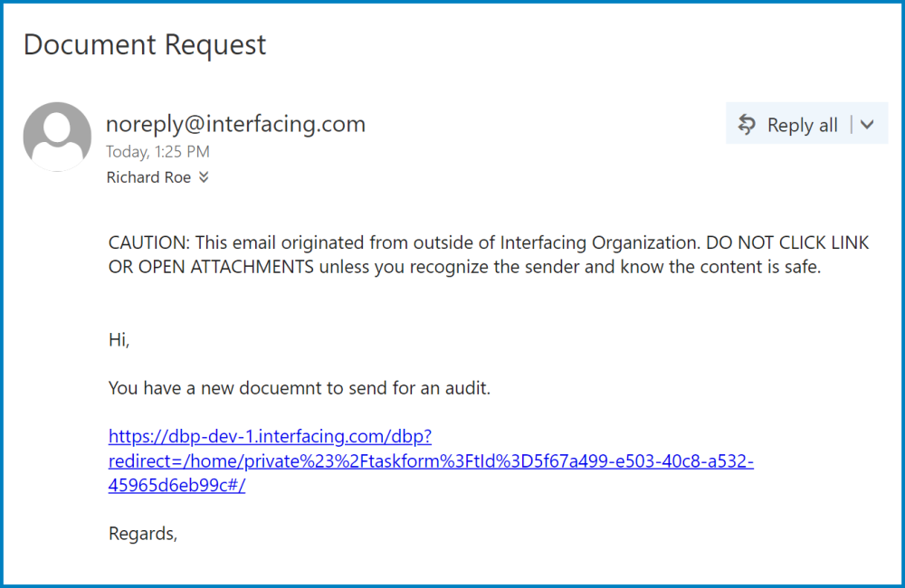Screen dimensions: 905x588
Task: Click the link line starting with redirect=
Action: (x=431, y=461)
